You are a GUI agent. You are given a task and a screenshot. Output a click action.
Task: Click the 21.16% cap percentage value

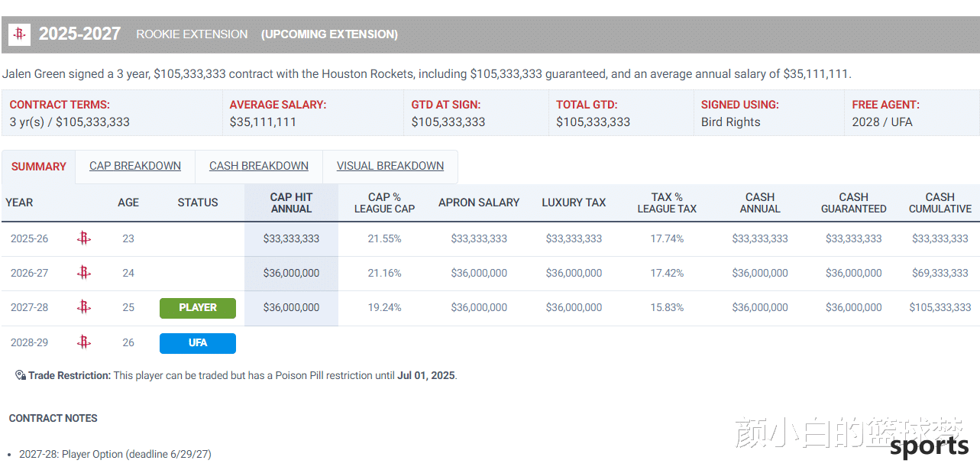pyautogui.click(x=384, y=273)
